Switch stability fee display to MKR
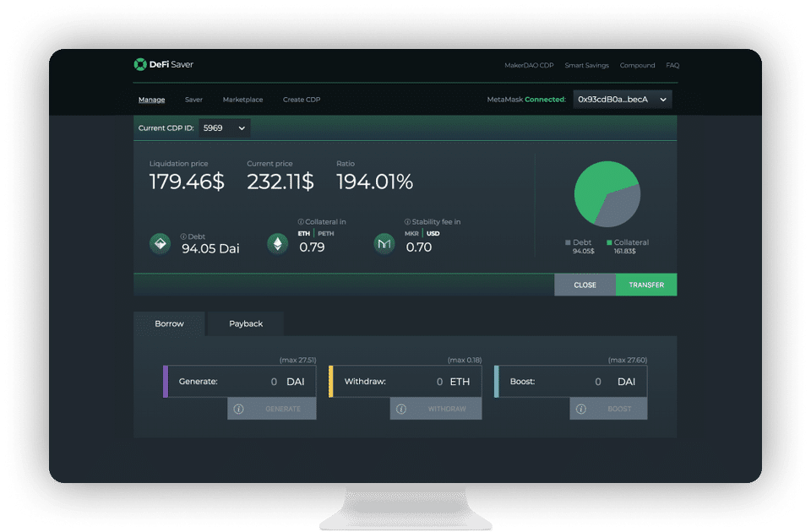811x532 pixels. 411,234
